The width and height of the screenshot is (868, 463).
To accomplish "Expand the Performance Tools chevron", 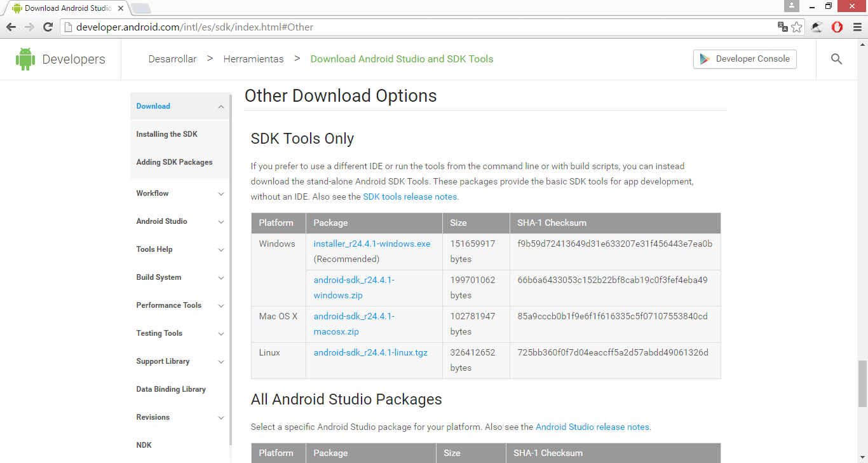I will 220,306.
